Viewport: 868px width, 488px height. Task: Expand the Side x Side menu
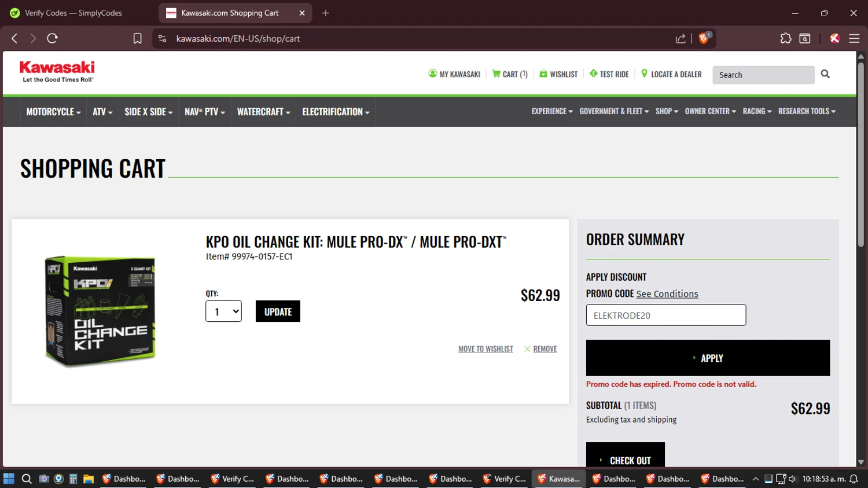pyautogui.click(x=149, y=112)
